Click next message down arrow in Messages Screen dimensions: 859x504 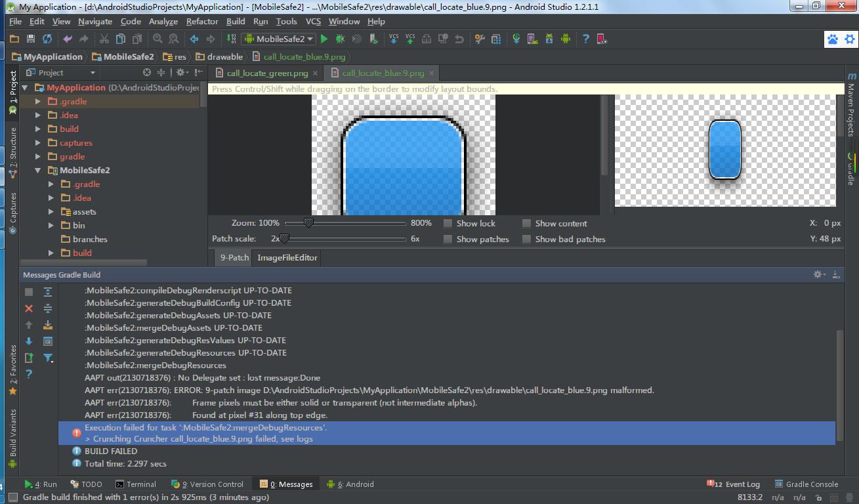(x=29, y=341)
